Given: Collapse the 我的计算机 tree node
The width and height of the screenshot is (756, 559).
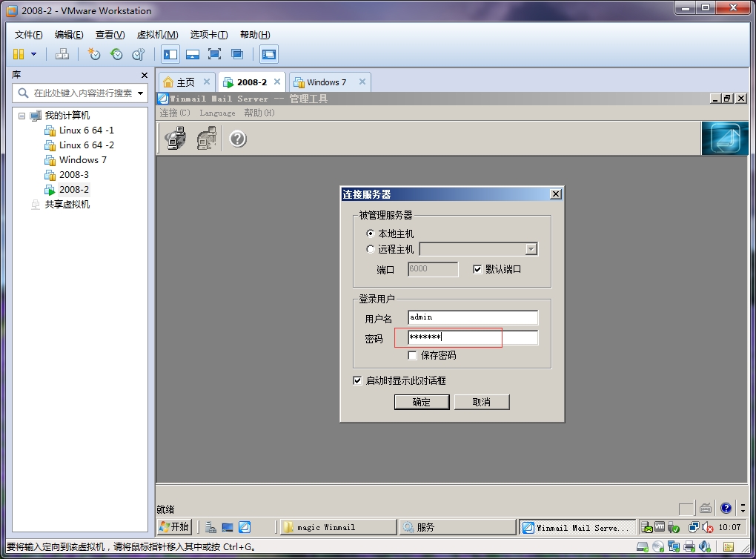Looking at the screenshot, I should pos(21,116).
